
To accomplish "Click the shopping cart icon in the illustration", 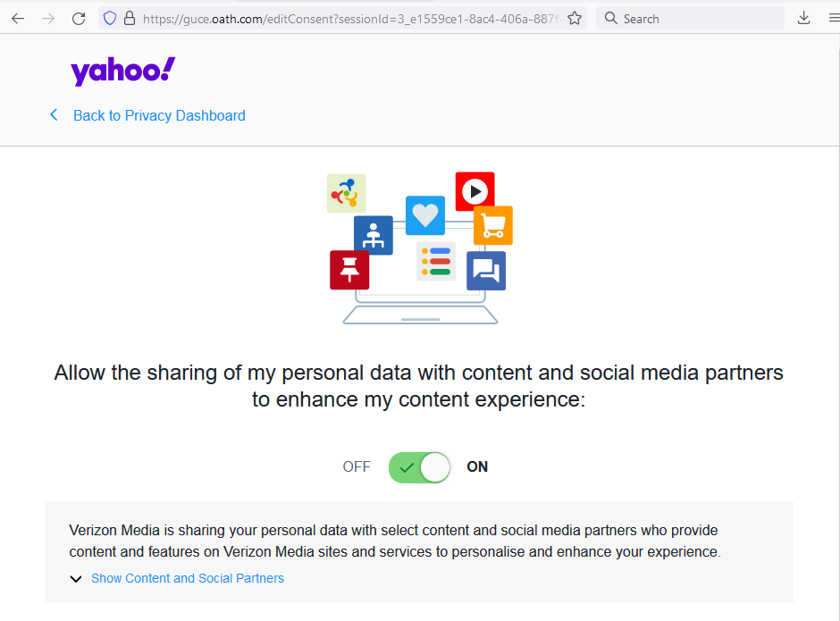I will click(492, 225).
